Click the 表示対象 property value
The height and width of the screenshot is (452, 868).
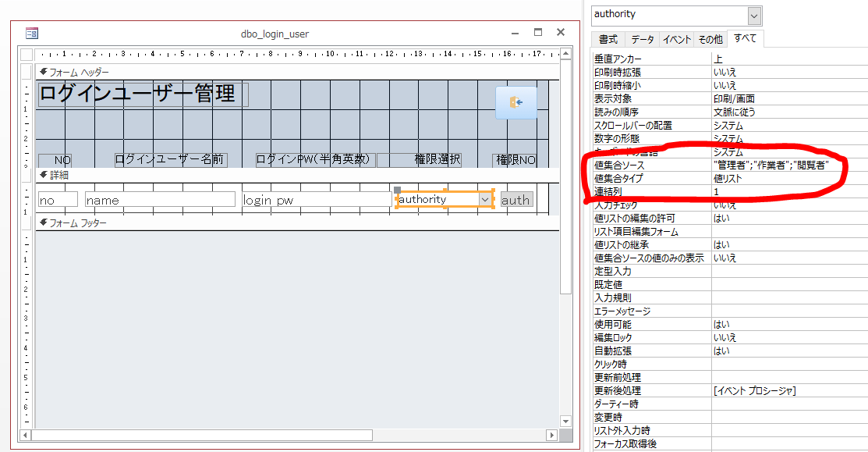coord(789,98)
